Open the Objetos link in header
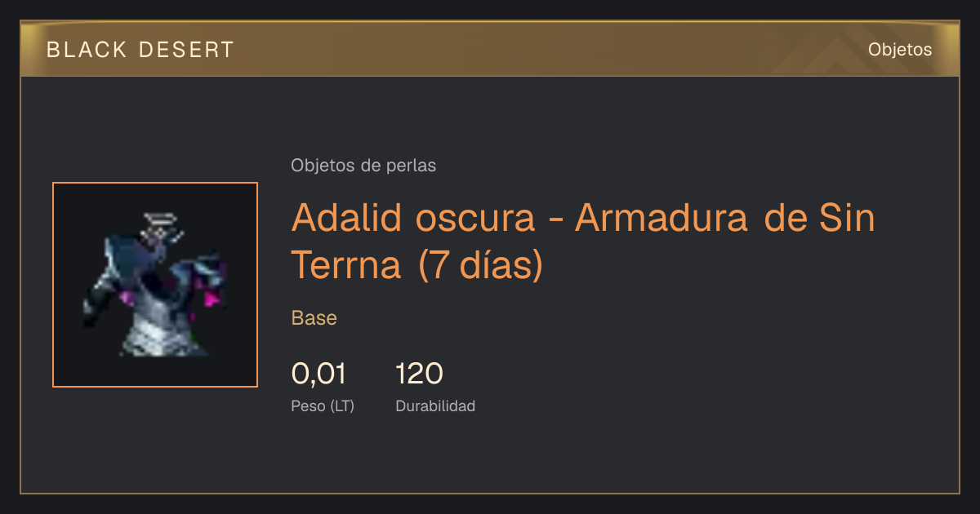Screen dimensions: 980x514 pos(900,50)
